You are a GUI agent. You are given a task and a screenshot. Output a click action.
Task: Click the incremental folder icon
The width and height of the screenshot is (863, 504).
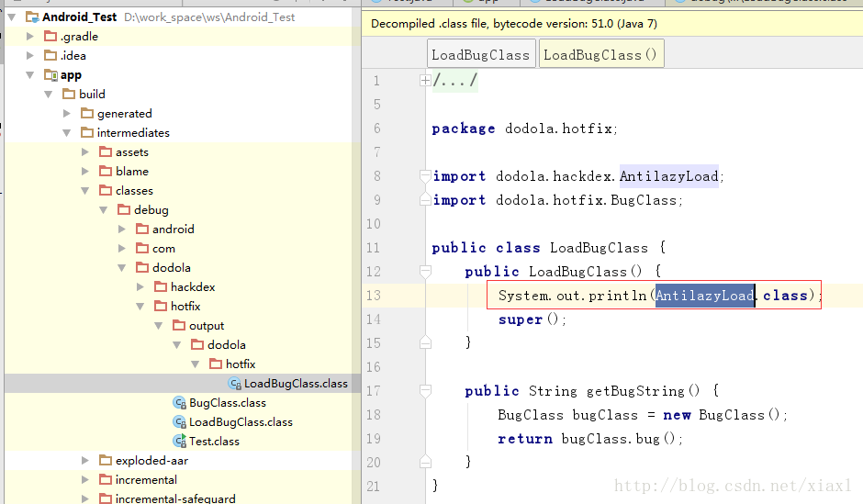click(106, 479)
